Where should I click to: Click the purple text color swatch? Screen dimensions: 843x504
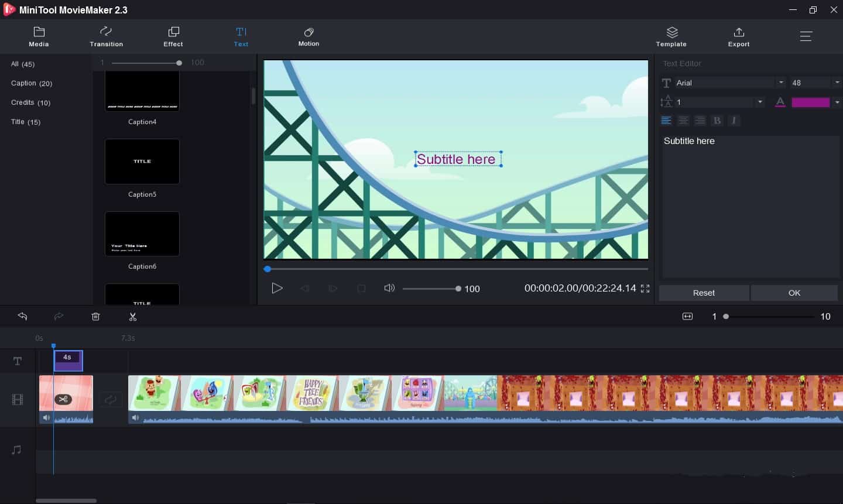tap(810, 102)
